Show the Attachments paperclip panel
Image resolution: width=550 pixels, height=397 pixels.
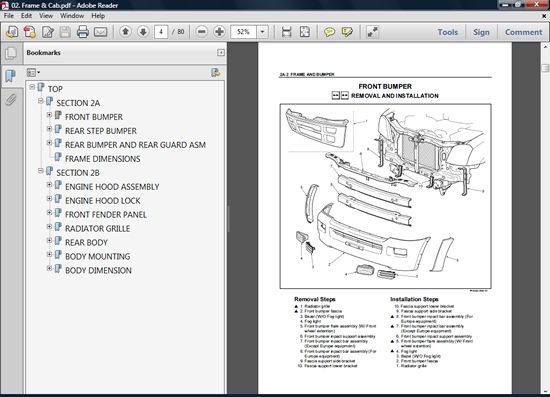[x=11, y=100]
